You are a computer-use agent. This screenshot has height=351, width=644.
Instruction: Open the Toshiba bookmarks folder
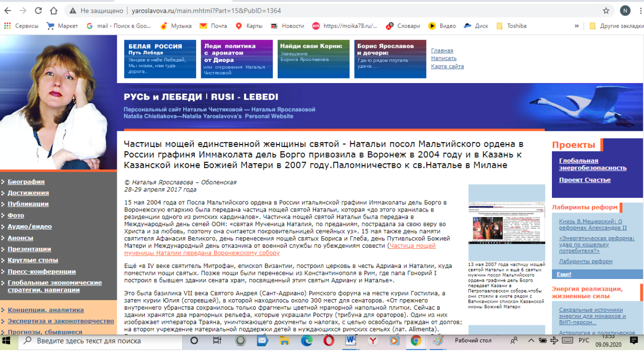511,26
